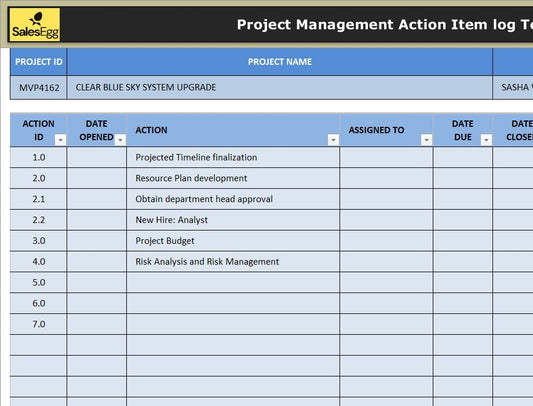Select the Resource Plan development cell
This screenshot has height=406, width=533.
[233, 178]
